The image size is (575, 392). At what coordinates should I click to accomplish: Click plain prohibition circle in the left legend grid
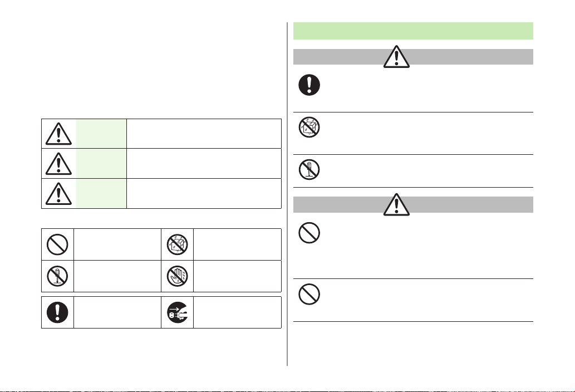pyautogui.click(x=57, y=244)
